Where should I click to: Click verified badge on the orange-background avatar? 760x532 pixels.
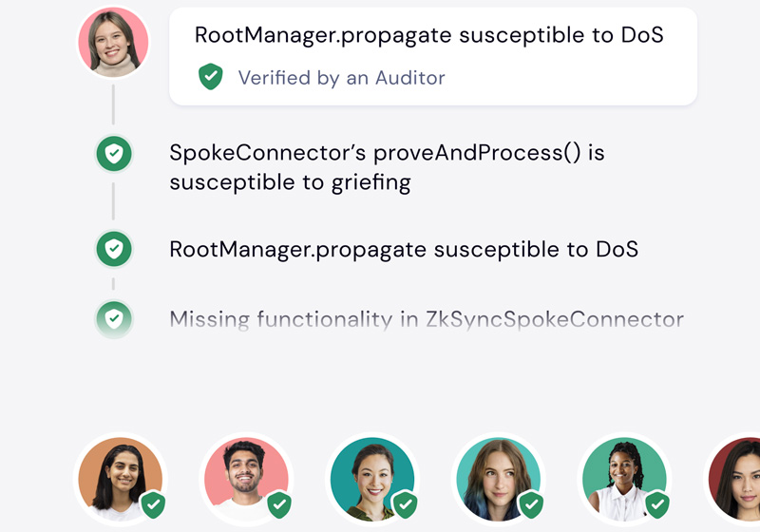[x=154, y=504]
